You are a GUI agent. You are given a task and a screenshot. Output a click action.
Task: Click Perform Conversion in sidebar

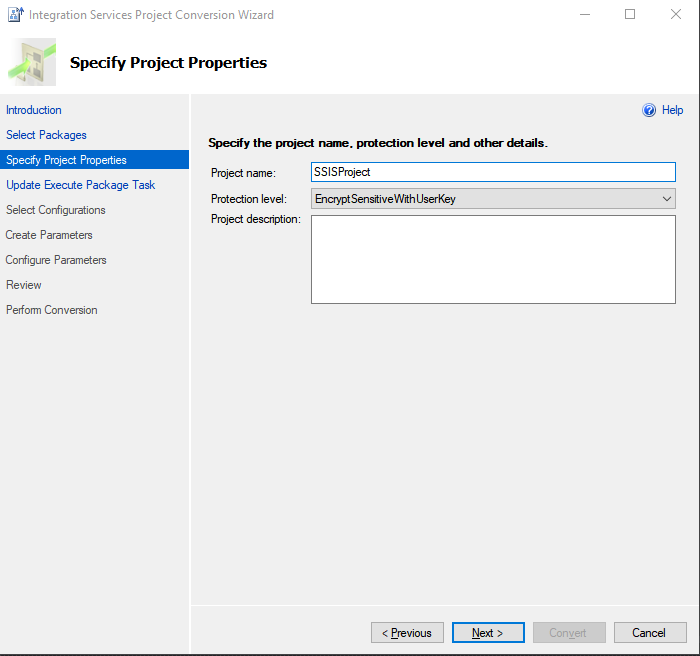51,310
